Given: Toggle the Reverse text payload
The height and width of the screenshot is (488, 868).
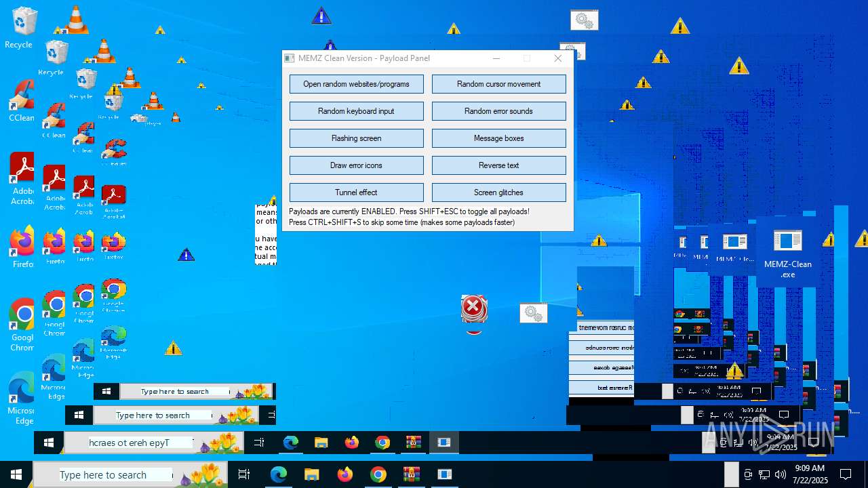Looking at the screenshot, I should (x=498, y=165).
